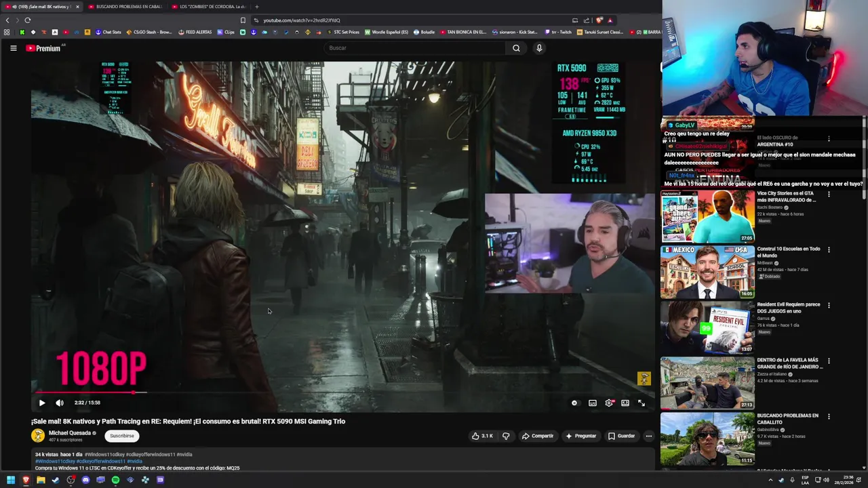The width and height of the screenshot is (868, 488).
Task: Open Wordle Español bookmark
Action: (387, 32)
